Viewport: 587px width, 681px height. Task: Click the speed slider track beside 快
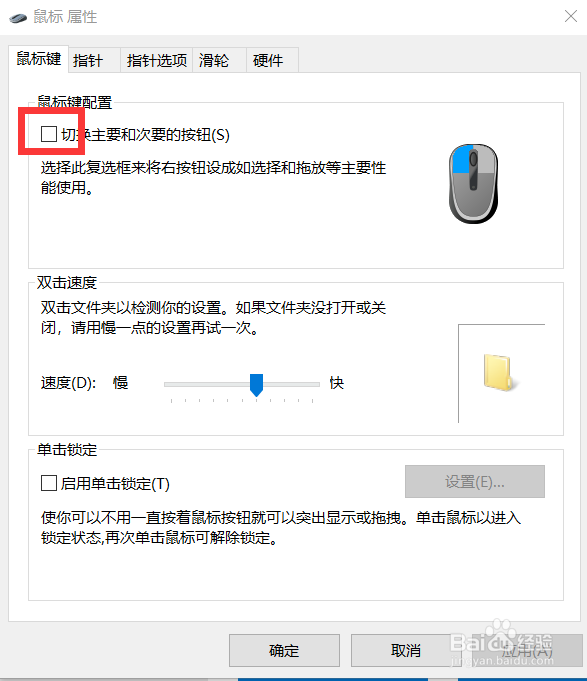291,384
